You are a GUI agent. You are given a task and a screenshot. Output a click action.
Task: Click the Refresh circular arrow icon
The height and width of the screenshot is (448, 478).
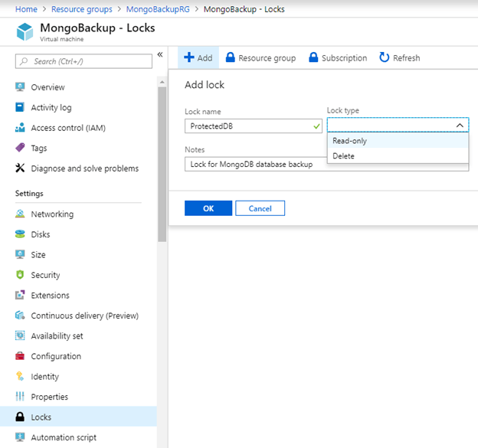tap(384, 57)
